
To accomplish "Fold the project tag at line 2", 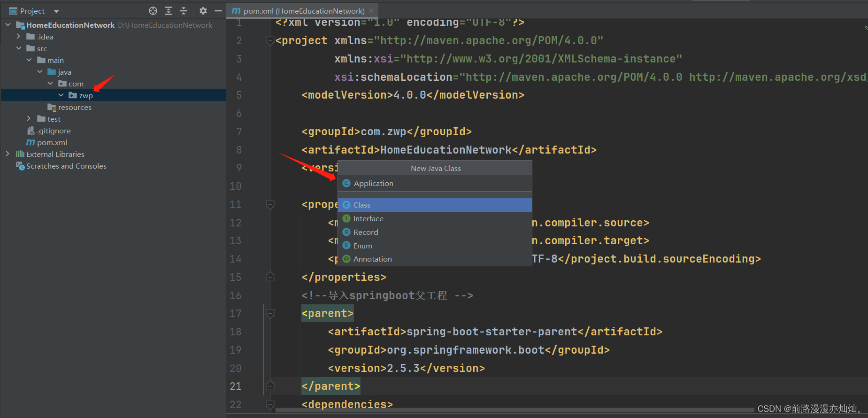I will coord(270,41).
